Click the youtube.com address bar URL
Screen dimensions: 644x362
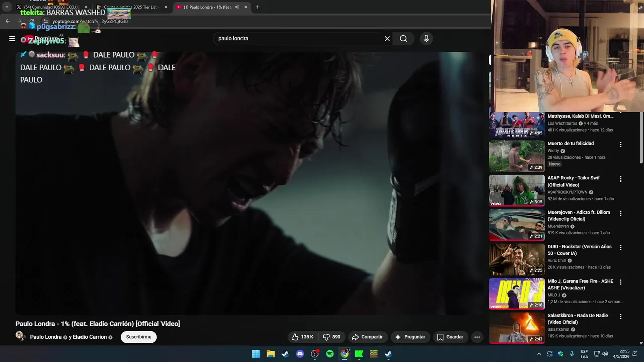[x=90, y=21]
